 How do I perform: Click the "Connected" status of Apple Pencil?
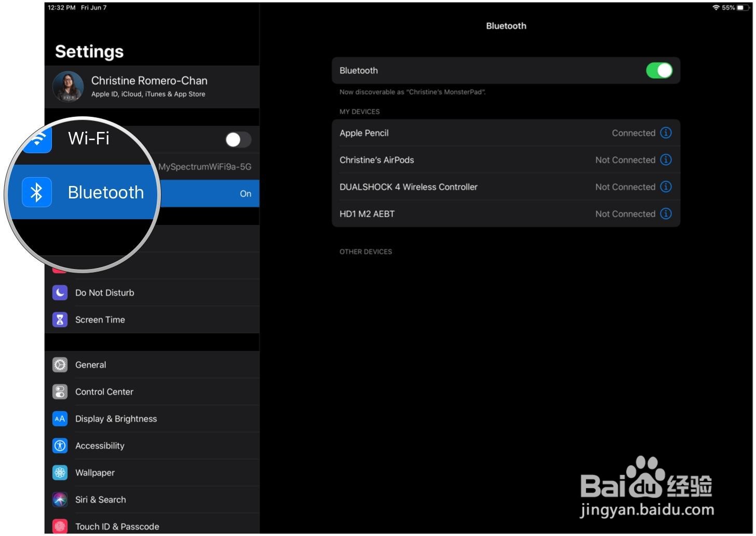pos(633,133)
